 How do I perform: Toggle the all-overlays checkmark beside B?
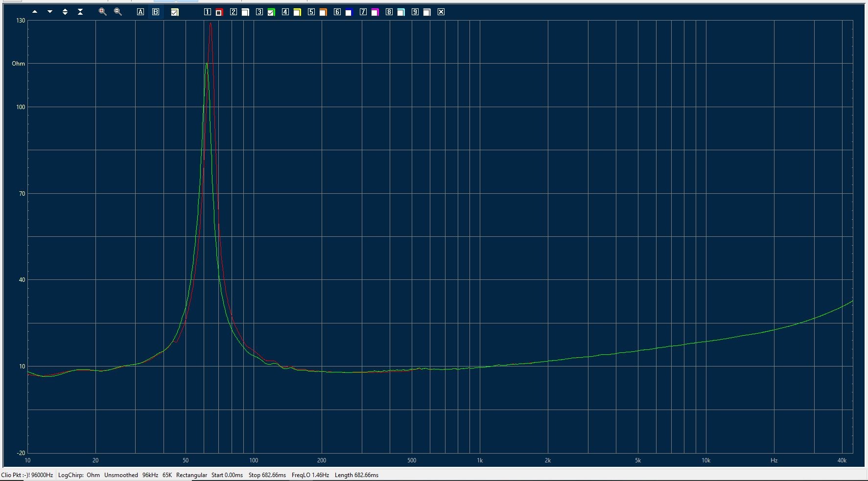[x=175, y=12]
